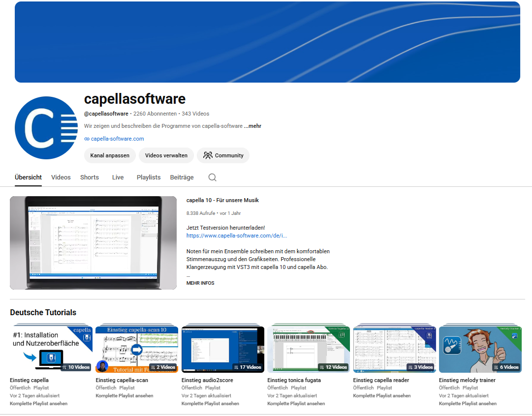Click the 17 Videos playlist badge
Viewport: 532px width, 416px height.
[248, 367]
